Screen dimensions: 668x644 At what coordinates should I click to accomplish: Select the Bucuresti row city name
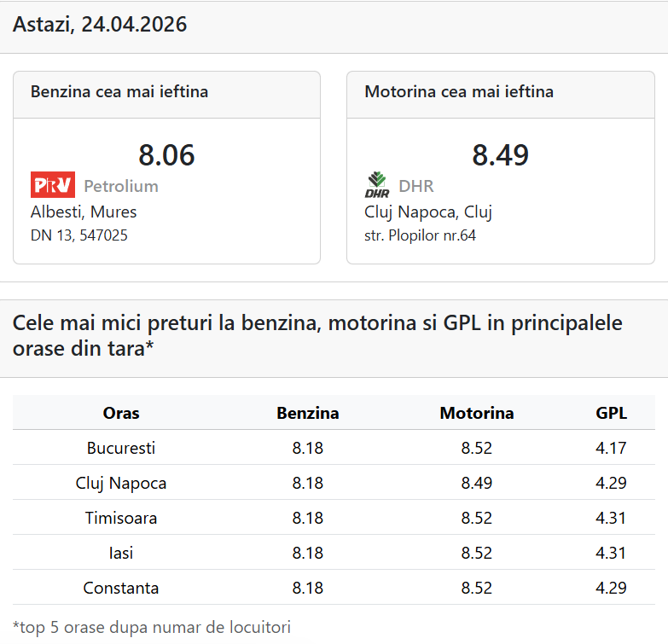(x=121, y=448)
